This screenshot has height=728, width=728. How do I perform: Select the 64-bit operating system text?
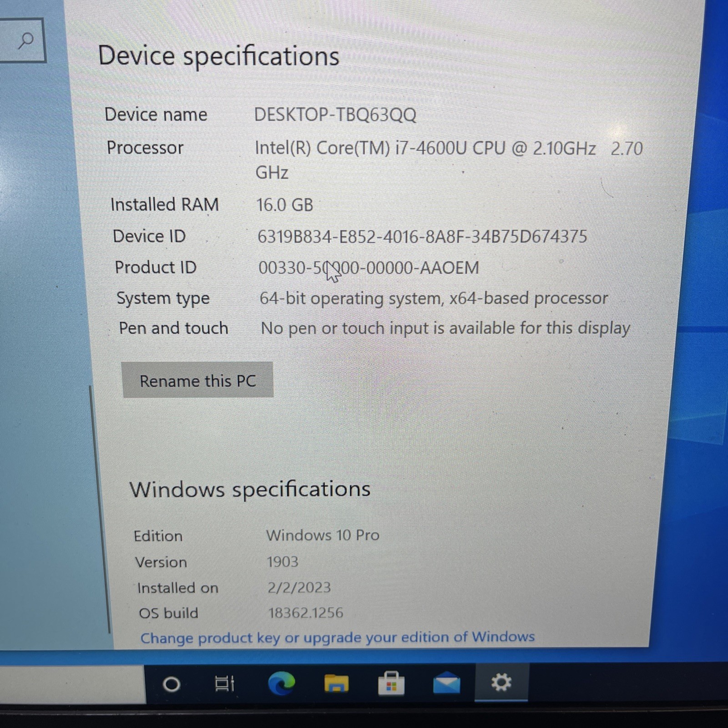434,298
